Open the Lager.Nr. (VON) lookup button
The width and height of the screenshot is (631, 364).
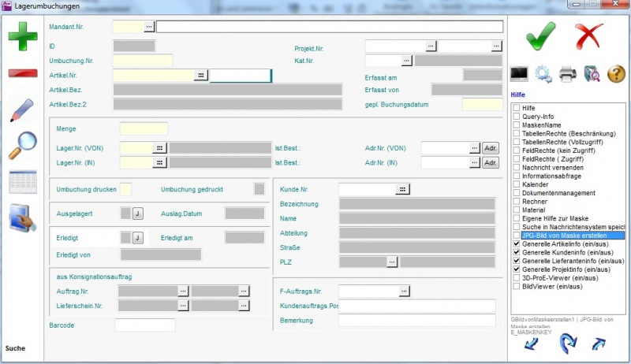pyautogui.click(x=159, y=147)
